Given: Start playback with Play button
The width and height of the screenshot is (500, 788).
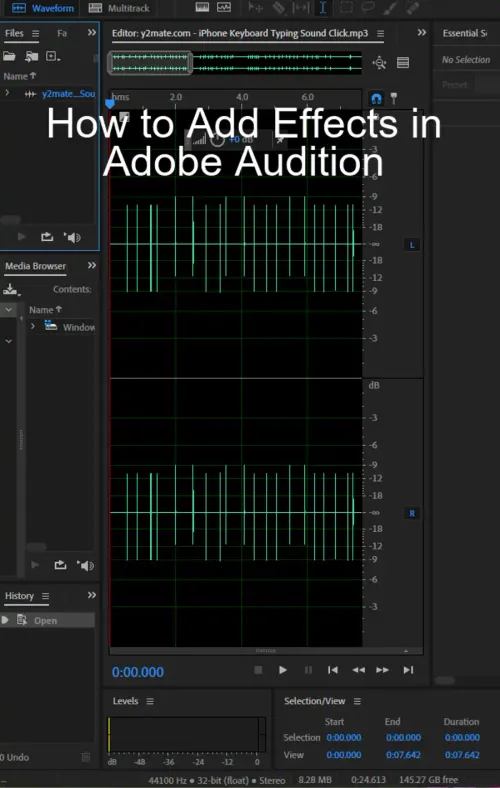Looking at the screenshot, I should pyautogui.click(x=283, y=670).
